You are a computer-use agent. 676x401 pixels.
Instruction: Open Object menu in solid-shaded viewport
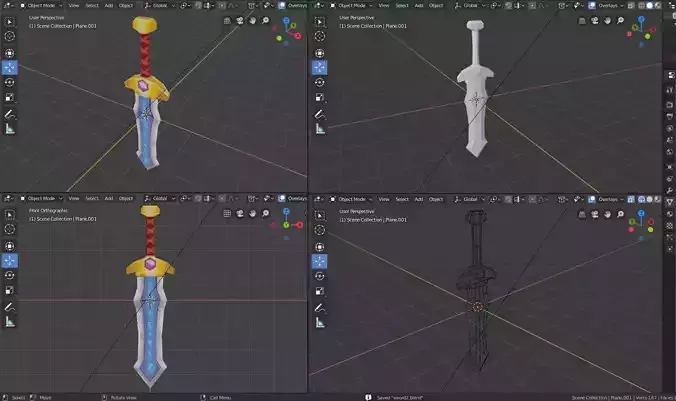pos(436,6)
